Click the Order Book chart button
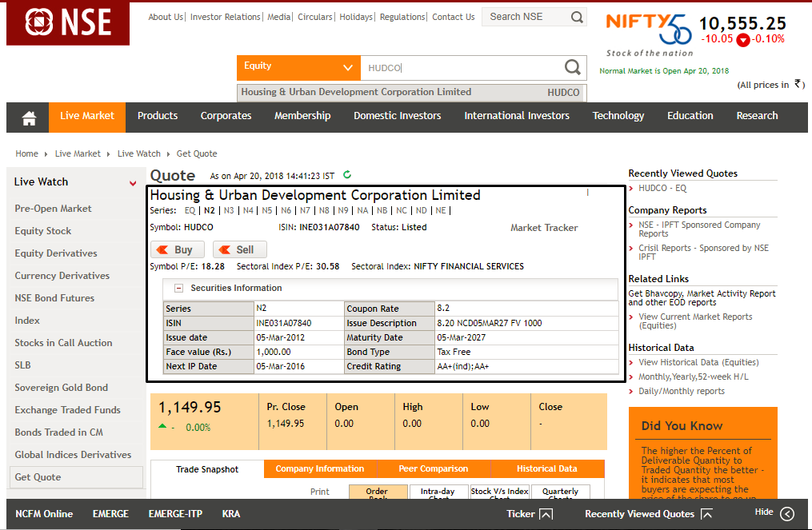This screenshot has width=812, height=530. click(x=377, y=492)
